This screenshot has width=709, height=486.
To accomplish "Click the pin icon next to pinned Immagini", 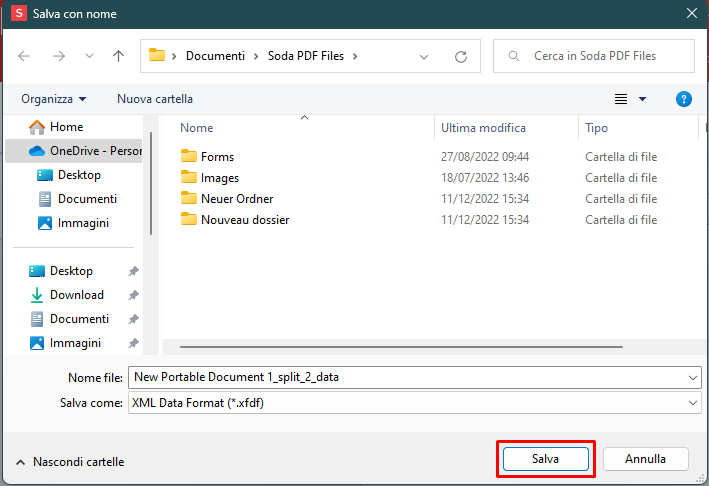I will point(133,343).
